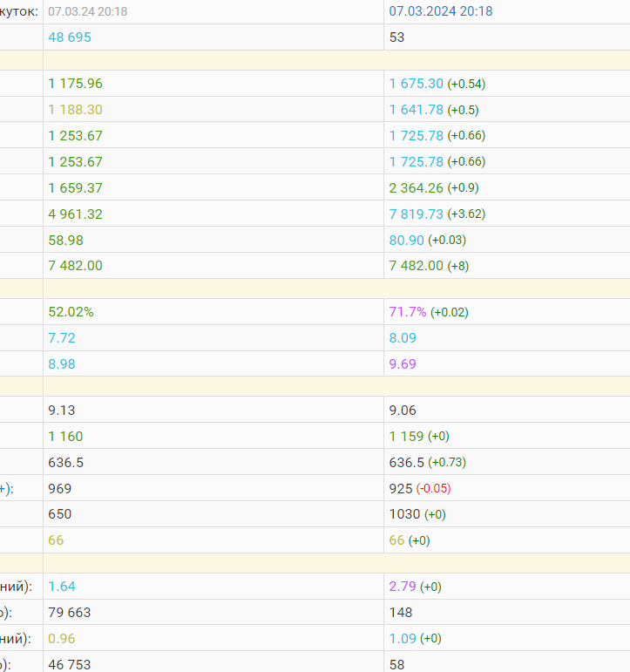This screenshot has height=672, width=630.
Task: Click the value 1 641.78
Action: click(416, 110)
